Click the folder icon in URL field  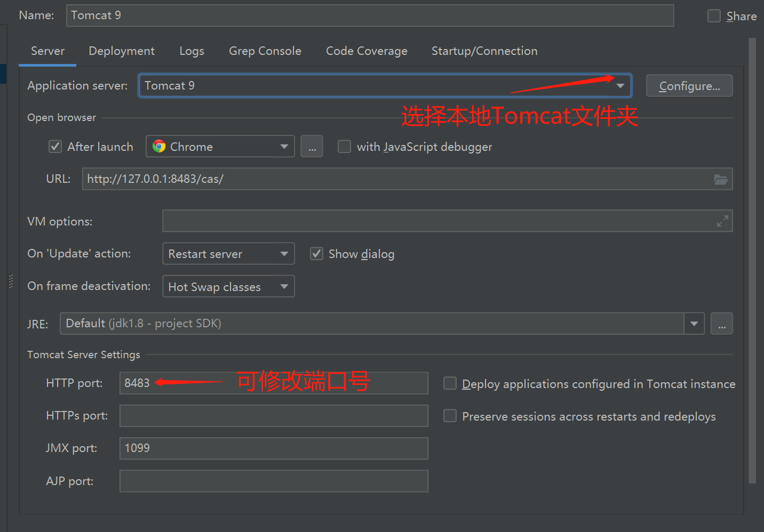point(721,180)
